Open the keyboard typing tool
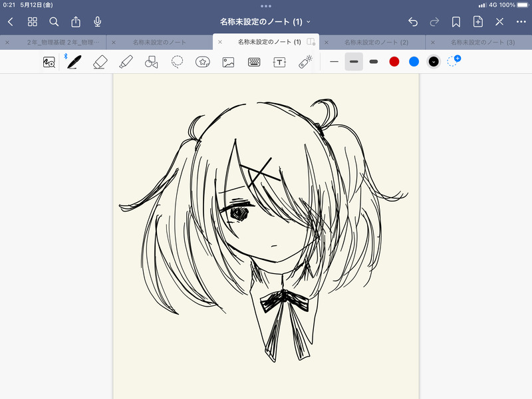This screenshot has width=532, height=399. [254, 62]
